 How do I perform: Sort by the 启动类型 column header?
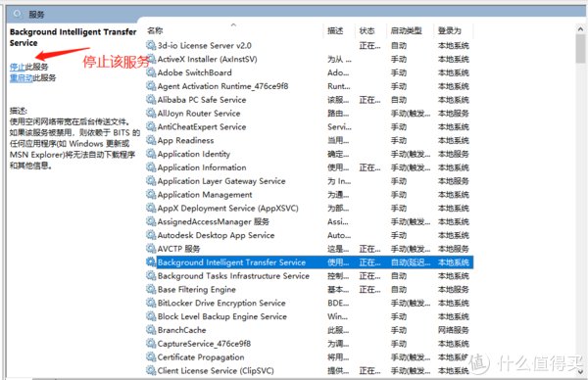(406, 30)
